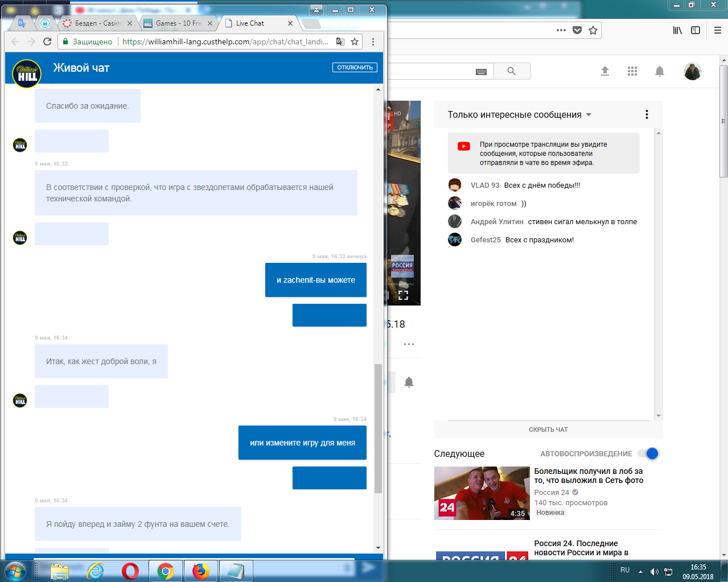Screen dimensions: 728x582
Task: Open live chat options three-dot menu
Action: [647, 114]
